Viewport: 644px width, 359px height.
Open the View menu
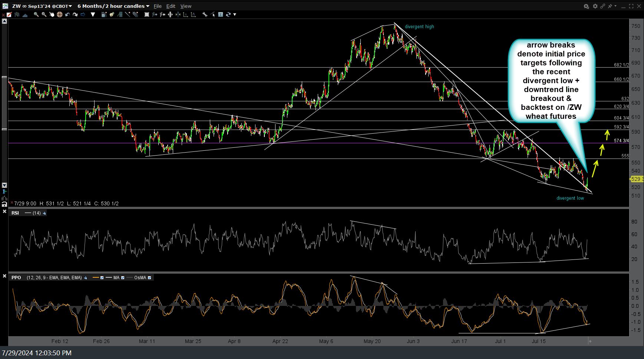point(186,6)
